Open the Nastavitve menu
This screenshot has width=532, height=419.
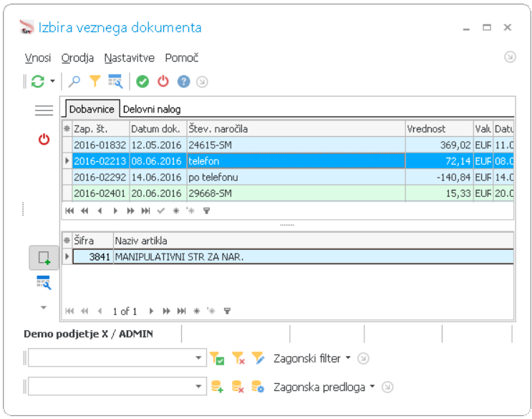coord(130,58)
